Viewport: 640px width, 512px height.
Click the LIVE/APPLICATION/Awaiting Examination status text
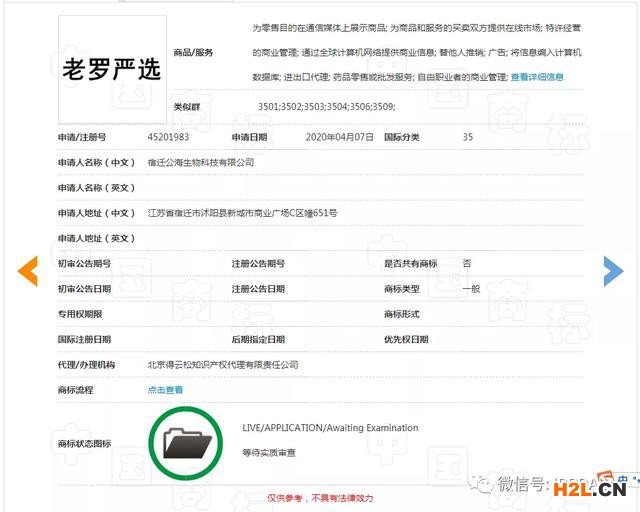click(330, 428)
